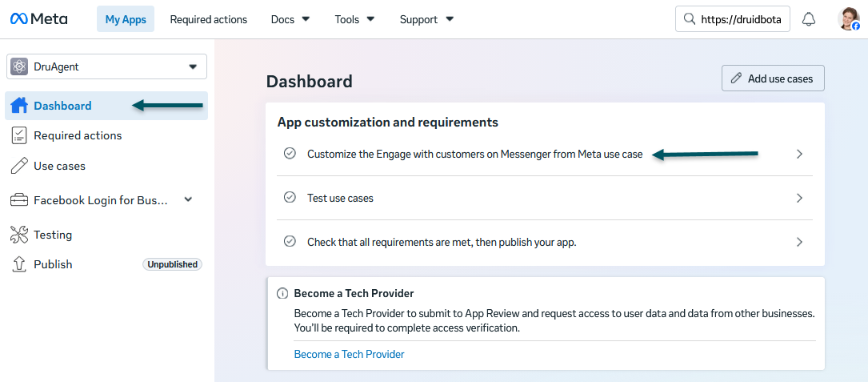Open Publish in the sidebar
This screenshot has height=382, width=868.
(x=53, y=264)
